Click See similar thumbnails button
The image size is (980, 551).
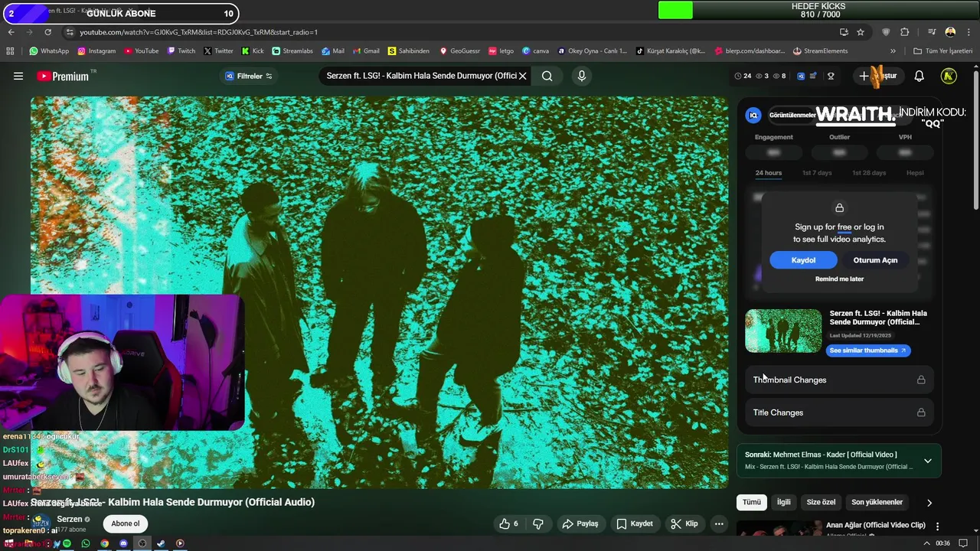click(x=868, y=350)
